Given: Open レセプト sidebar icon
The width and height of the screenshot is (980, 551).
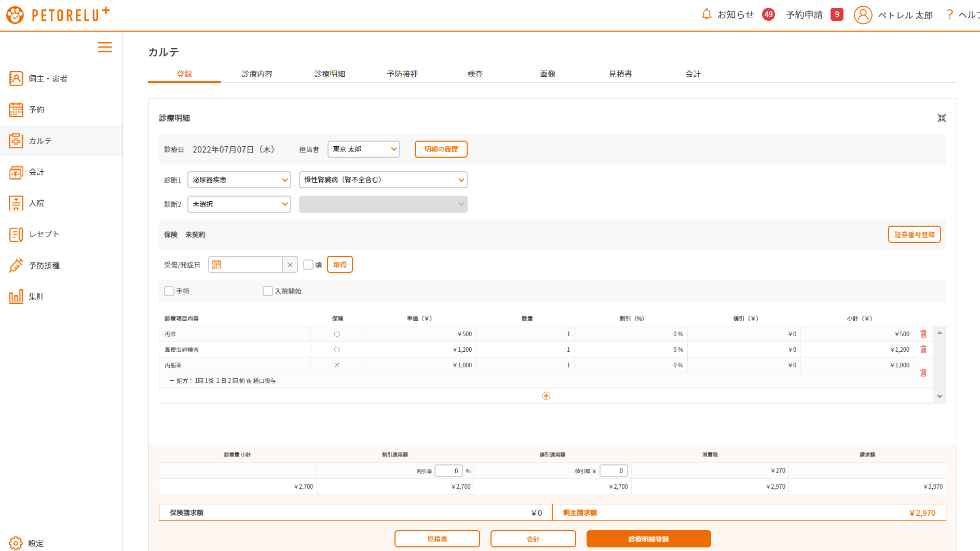Looking at the screenshot, I should (x=16, y=234).
